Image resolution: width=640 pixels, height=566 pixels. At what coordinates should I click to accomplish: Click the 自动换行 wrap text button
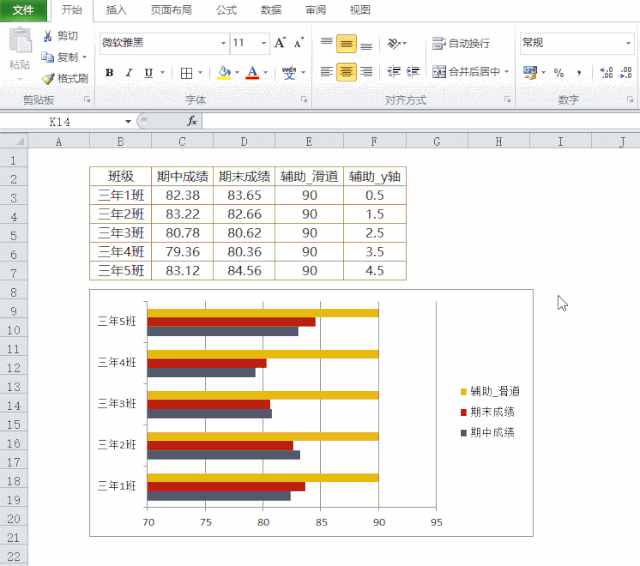tap(461, 43)
